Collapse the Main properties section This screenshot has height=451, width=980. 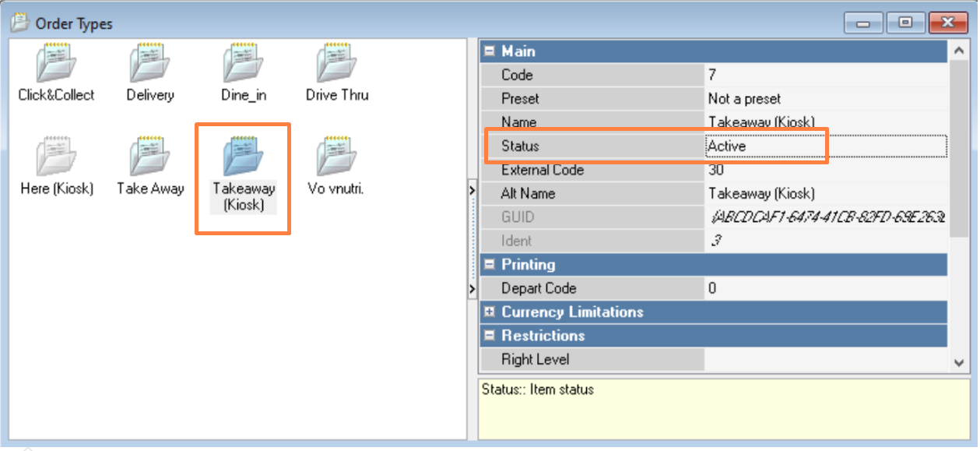pos(490,51)
